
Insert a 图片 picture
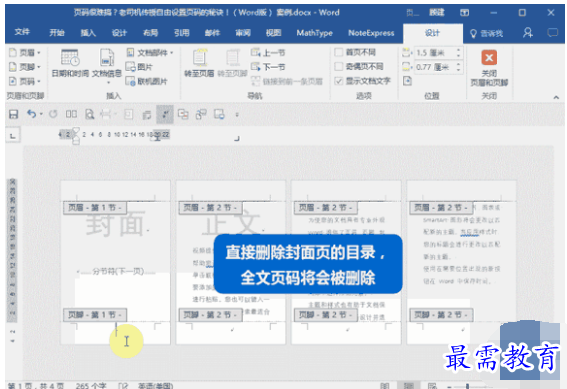pos(139,67)
